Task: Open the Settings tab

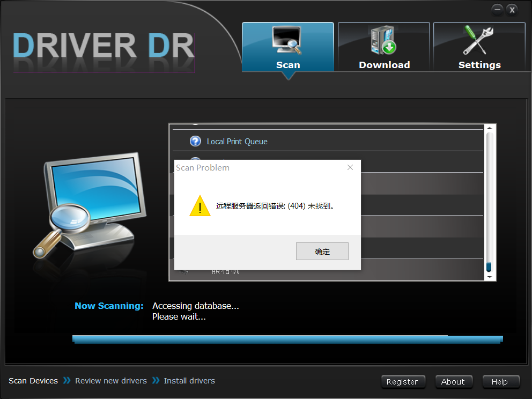Action: point(479,47)
